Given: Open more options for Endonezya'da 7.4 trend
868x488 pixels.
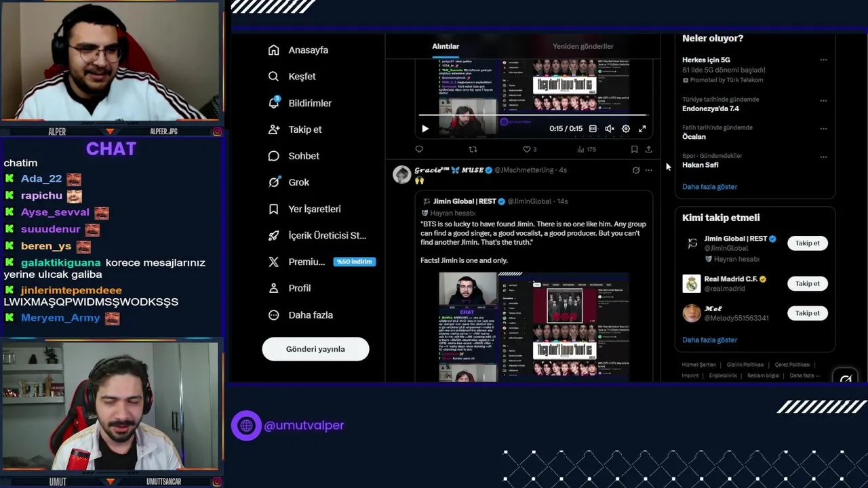Looking at the screenshot, I should [823, 100].
